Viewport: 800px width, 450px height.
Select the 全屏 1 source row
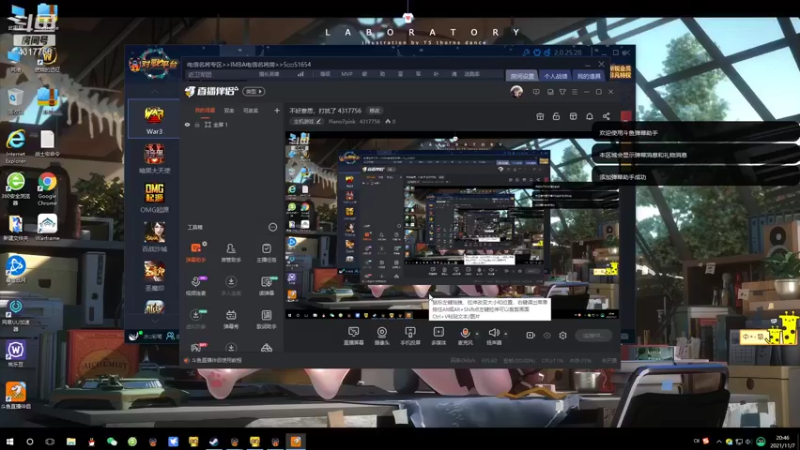click(232, 124)
